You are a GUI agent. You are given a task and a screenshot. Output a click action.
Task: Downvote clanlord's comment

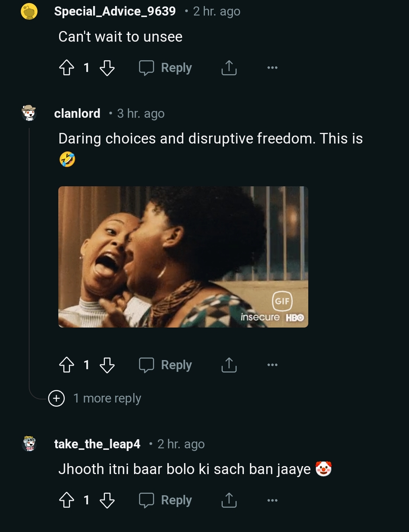107,365
